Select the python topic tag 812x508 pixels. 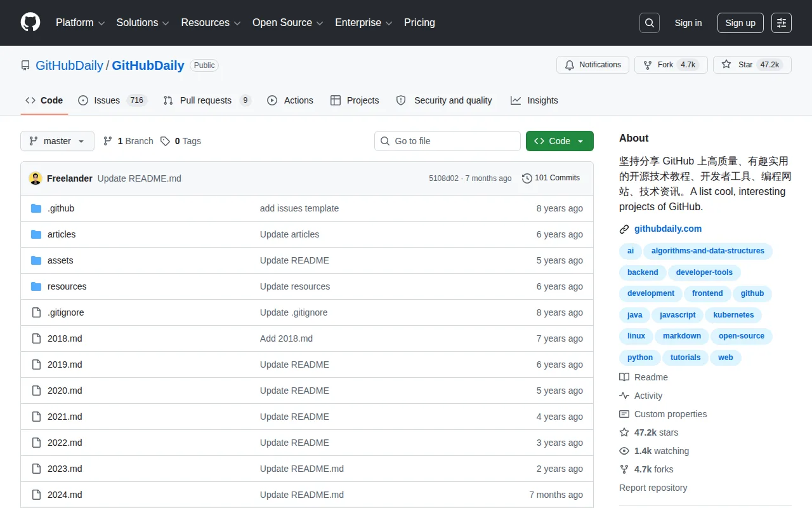click(640, 358)
